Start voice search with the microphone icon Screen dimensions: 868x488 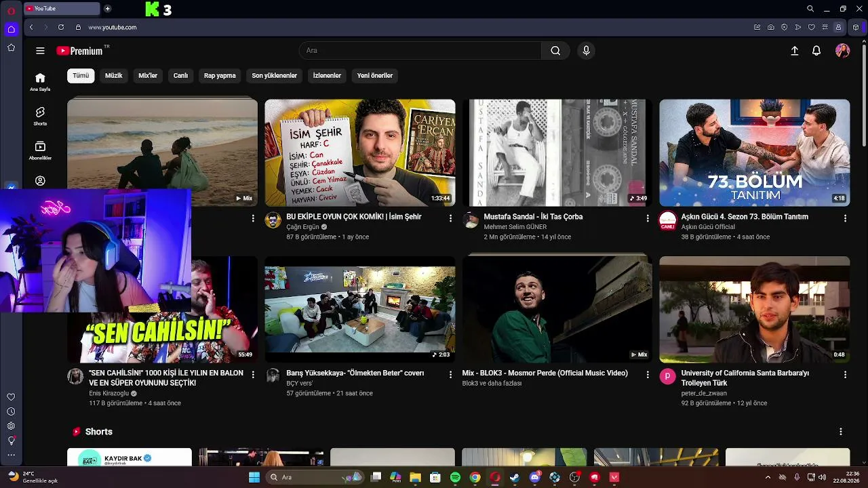click(x=587, y=51)
